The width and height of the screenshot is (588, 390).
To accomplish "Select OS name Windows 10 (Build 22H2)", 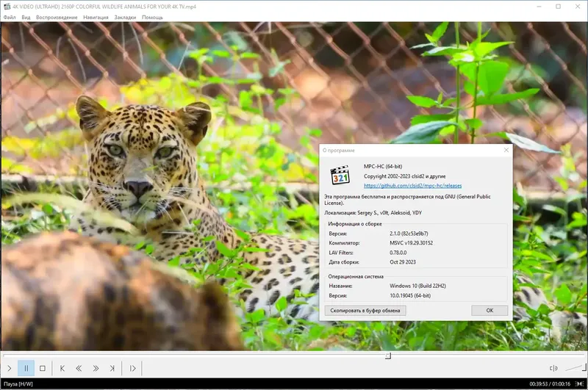I will pos(417,286).
